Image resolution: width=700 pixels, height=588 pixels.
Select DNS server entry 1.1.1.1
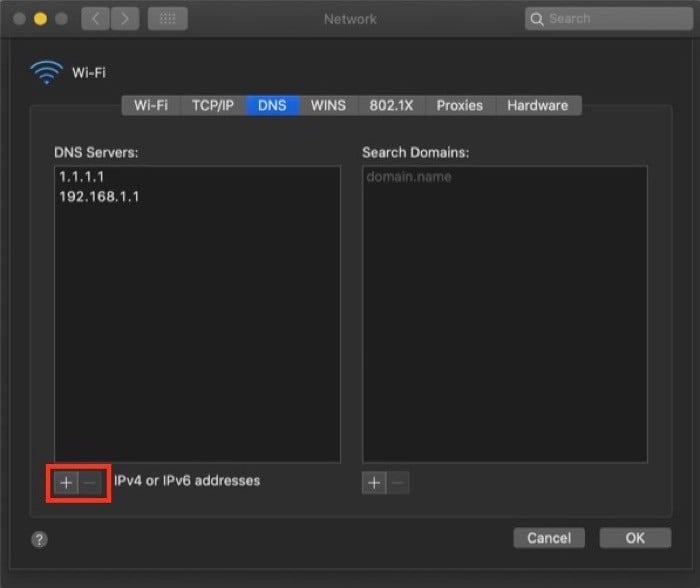coord(197,177)
